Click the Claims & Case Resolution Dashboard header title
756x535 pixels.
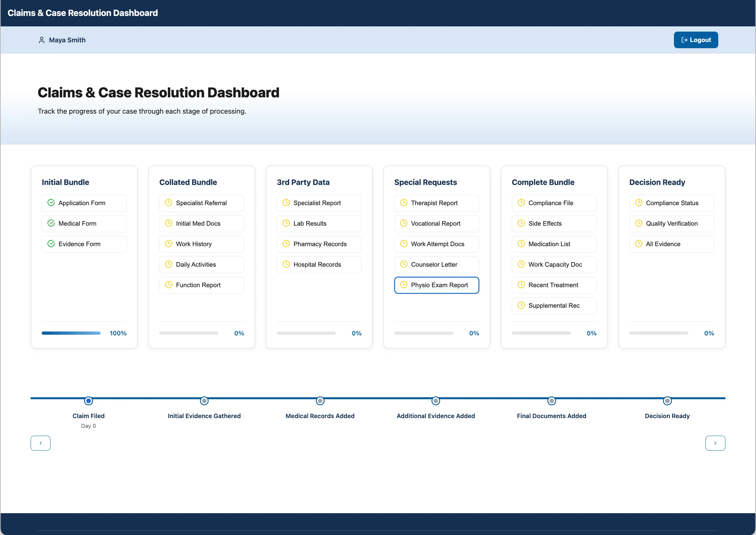[83, 13]
